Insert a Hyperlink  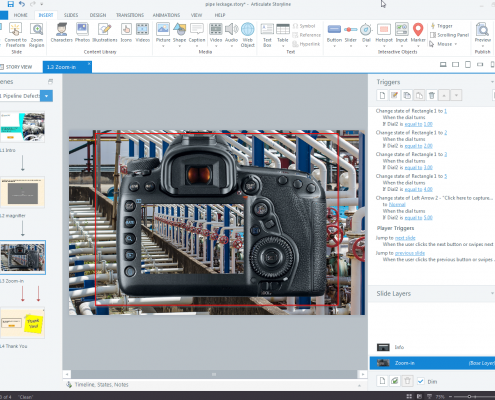click(306, 44)
